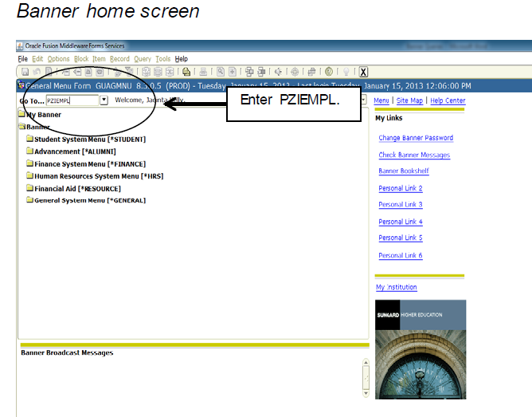Click the Student System Menu folder icon
Image resolution: width=532 pixels, height=417 pixels.
(29, 140)
